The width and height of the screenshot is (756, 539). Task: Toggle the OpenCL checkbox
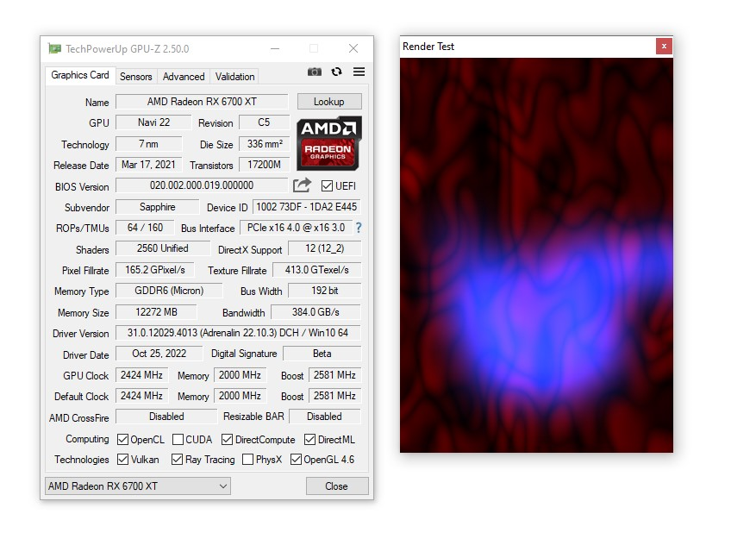tap(123, 439)
